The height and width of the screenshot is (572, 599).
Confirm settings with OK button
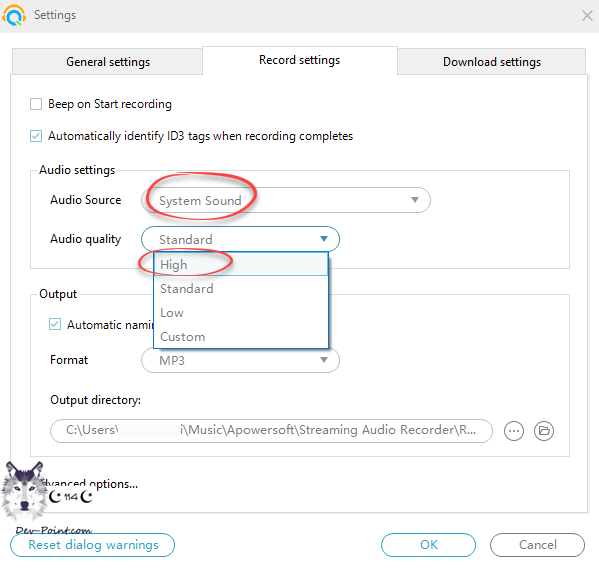click(x=429, y=545)
